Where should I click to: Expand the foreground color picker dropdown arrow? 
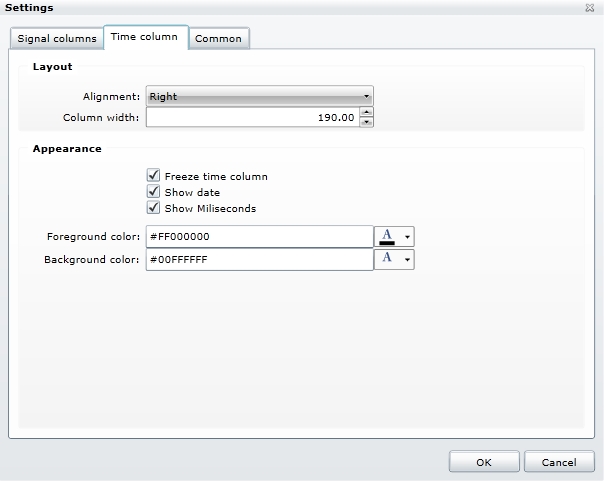coord(407,237)
